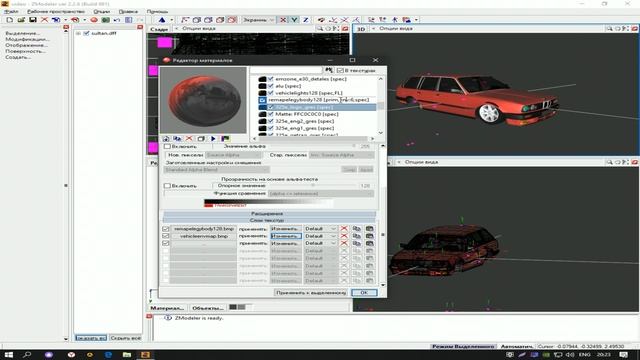Viewport: 640px width, 360px height.
Task: Open the 'Выделение...' command group in left panel
Action: click(22, 33)
